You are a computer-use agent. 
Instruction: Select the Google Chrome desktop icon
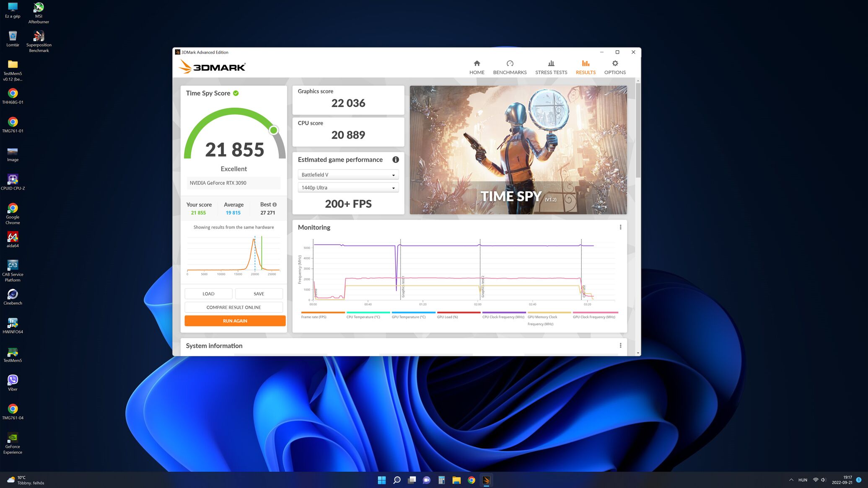[x=13, y=214]
